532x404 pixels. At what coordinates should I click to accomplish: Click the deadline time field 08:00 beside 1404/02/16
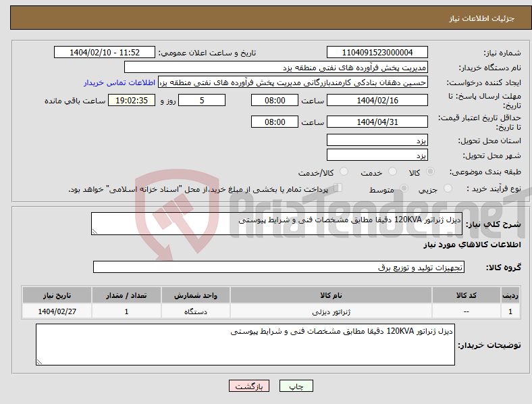point(275,100)
